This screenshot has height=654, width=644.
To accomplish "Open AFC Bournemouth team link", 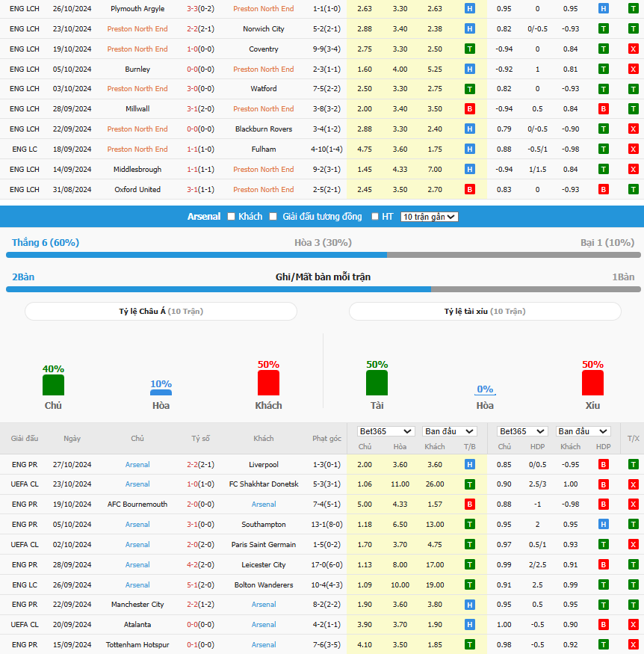I will coord(137,505).
